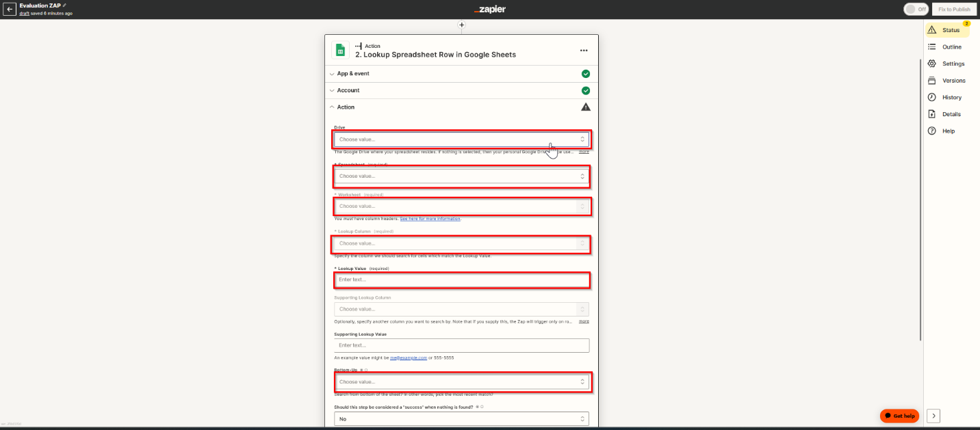This screenshot has height=430, width=980.
Task: Click the Status badge showing 2
Action: pos(967,24)
